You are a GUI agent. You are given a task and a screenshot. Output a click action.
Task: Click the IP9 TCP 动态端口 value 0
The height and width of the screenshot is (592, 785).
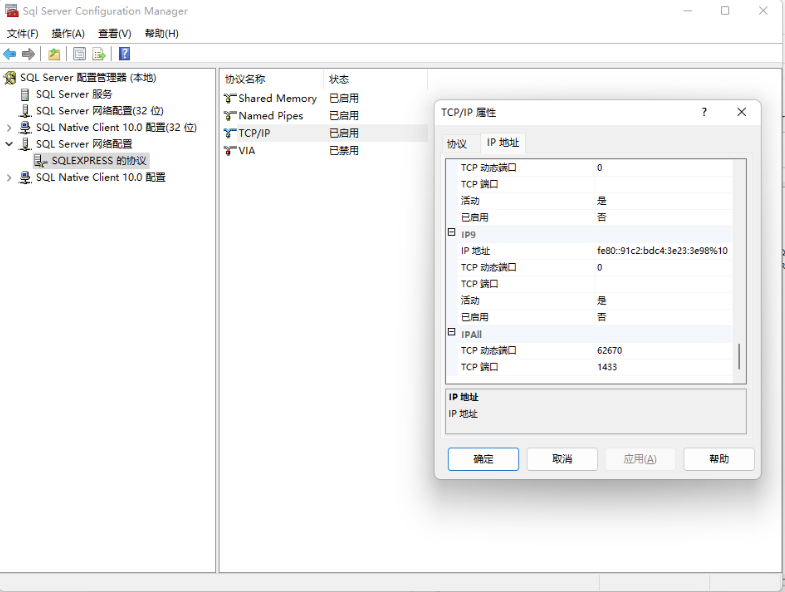(663, 267)
